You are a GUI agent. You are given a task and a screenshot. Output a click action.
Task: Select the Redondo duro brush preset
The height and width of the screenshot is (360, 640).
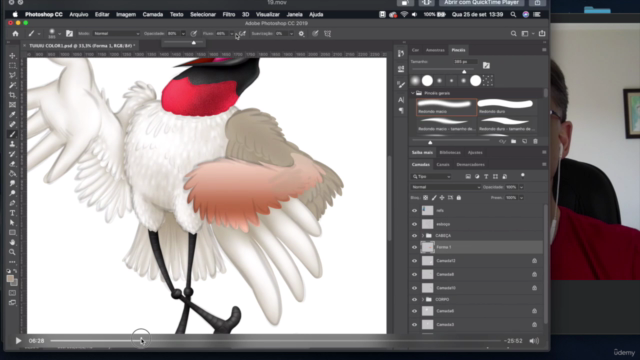pyautogui.click(x=506, y=107)
